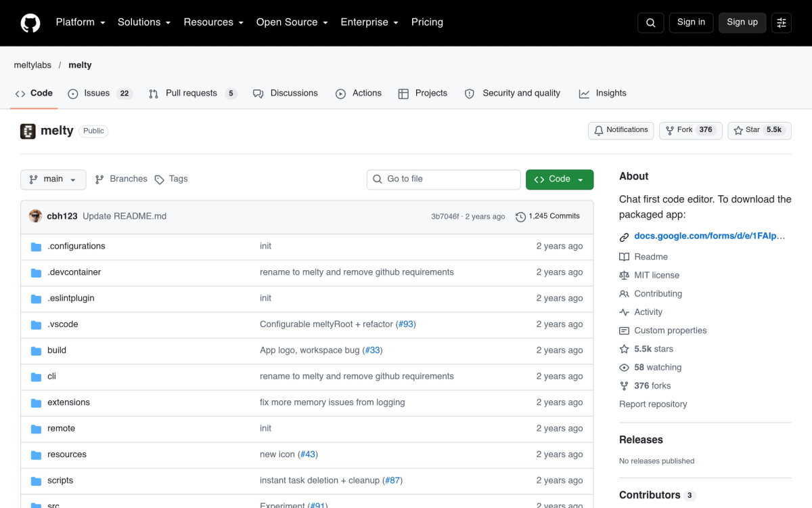Click the commit history clock icon
The image size is (812, 508).
tap(520, 217)
